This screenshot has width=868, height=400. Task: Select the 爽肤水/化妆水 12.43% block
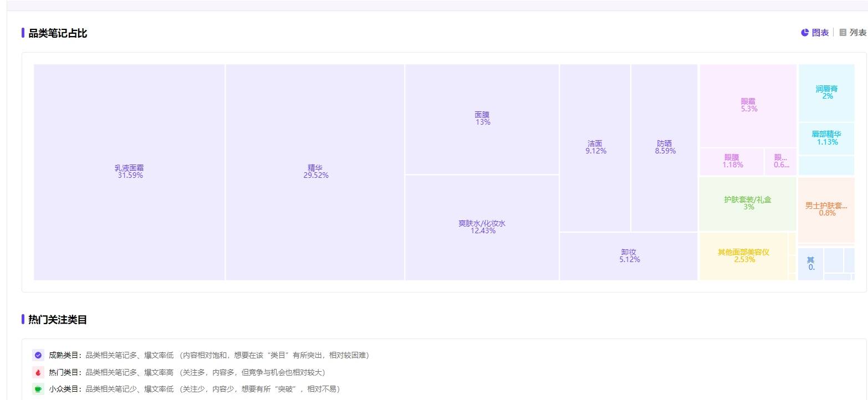pos(482,228)
